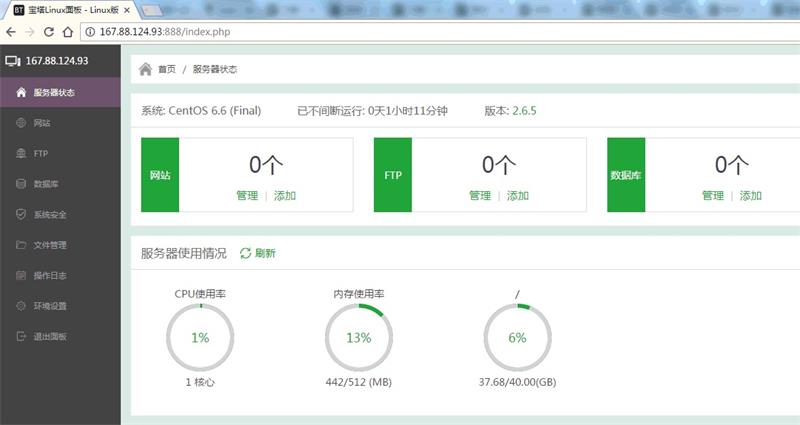800x425 pixels.
Task: Click the 网站 globe icon in sidebar
Action: (x=21, y=123)
